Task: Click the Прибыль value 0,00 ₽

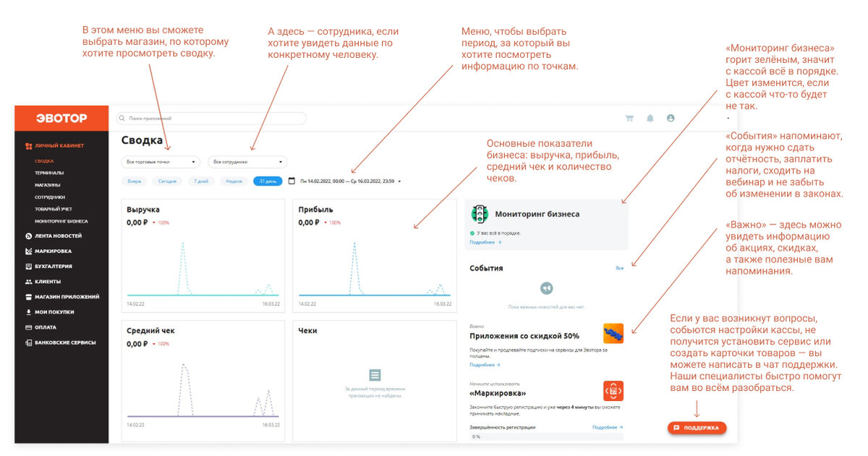Action: 309,222
